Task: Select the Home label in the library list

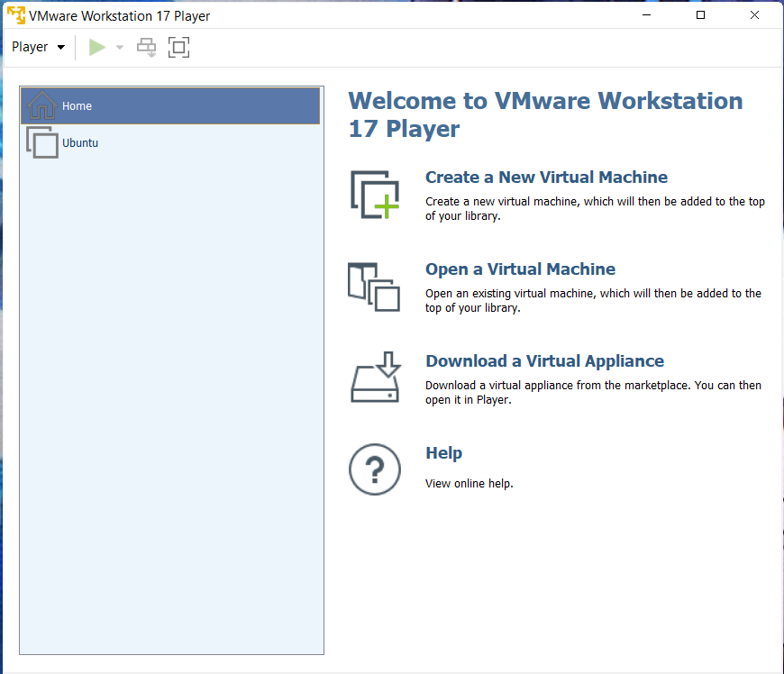Action: [77, 106]
